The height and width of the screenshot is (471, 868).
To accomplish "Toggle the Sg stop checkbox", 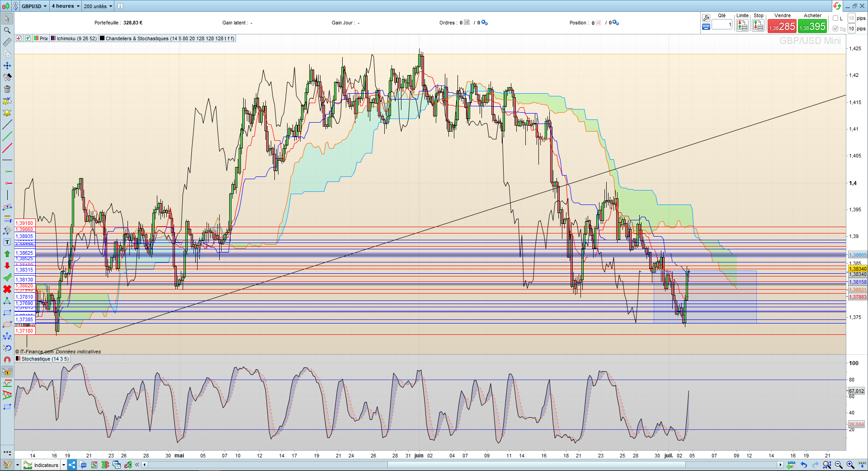I will pos(835,29).
